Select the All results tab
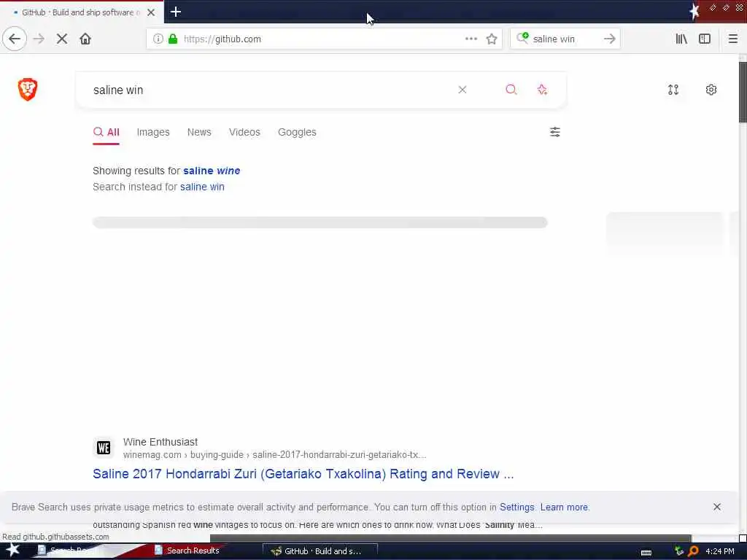This screenshot has width=747, height=560. click(x=107, y=133)
